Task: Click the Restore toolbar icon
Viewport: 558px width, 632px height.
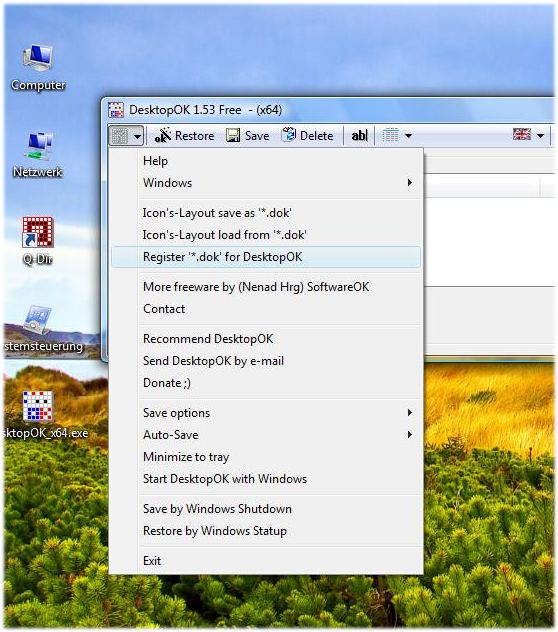Action: point(163,135)
